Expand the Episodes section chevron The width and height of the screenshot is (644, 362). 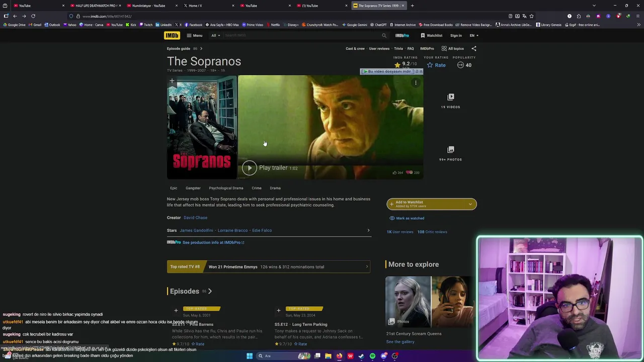pyautogui.click(x=210, y=291)
